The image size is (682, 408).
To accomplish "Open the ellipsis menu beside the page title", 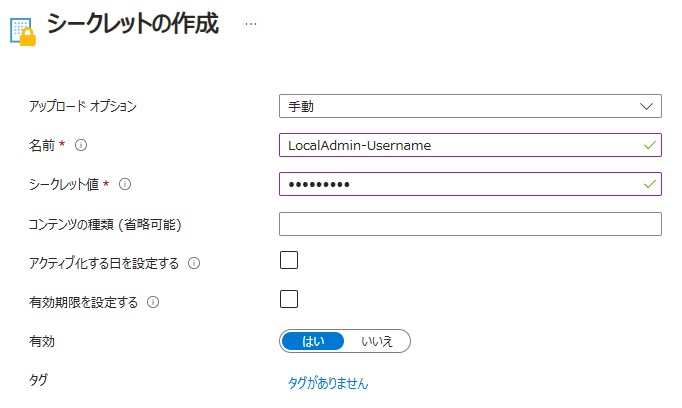I will pyautogui.click(x=251, y=24).
